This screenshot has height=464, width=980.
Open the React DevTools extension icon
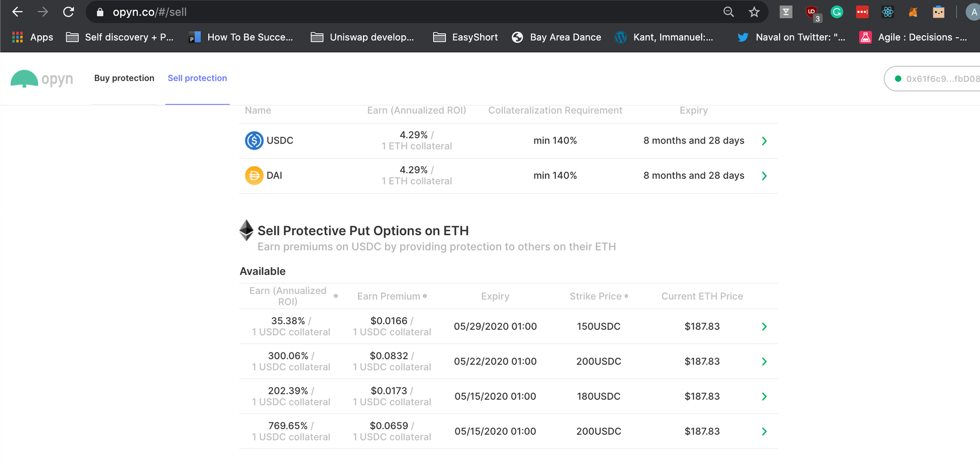pyautogui.click(x=887, y=12)
